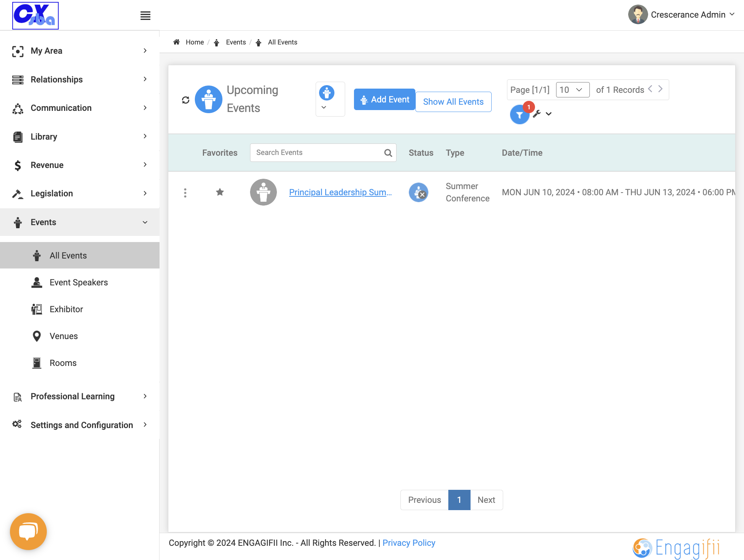
Task: Open the three-dot row actions menu
Action: [x=185, y=193]
